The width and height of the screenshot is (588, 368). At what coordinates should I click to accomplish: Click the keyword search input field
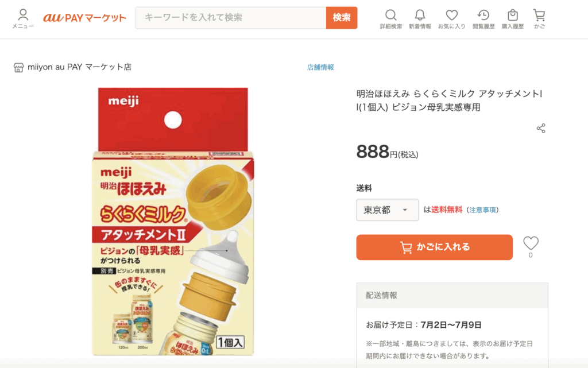(231, 18)
